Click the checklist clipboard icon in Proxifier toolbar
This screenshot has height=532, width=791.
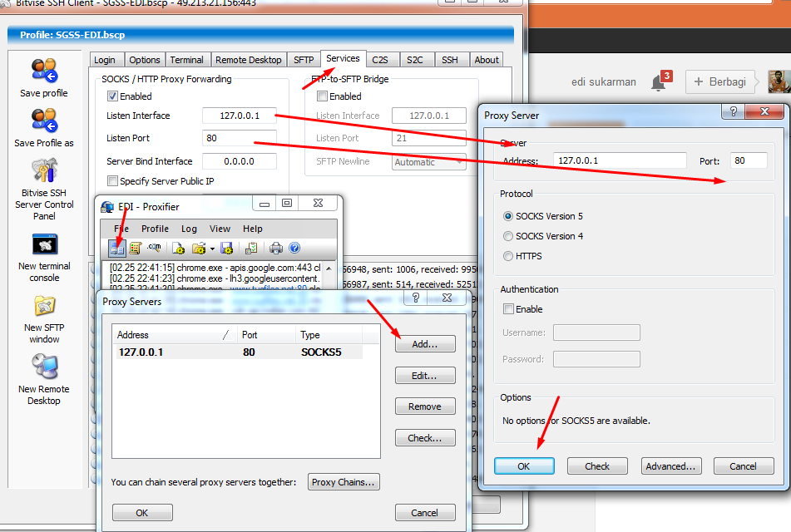[251, 248]
